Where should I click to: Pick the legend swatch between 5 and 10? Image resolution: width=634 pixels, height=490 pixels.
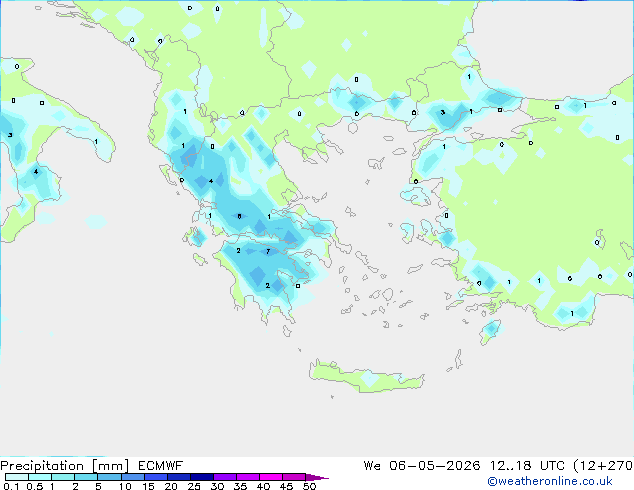pyautogui.click(x=109, y=477)
